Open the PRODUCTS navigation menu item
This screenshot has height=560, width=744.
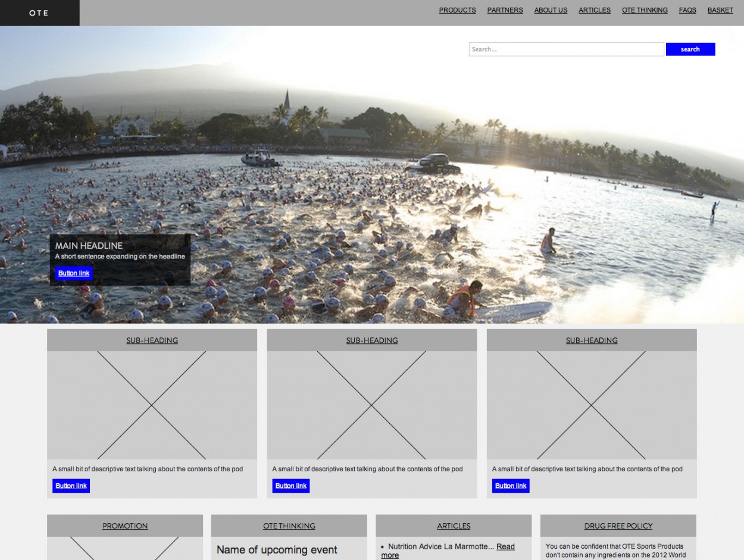pyautogui.click(x=457, y=10)
